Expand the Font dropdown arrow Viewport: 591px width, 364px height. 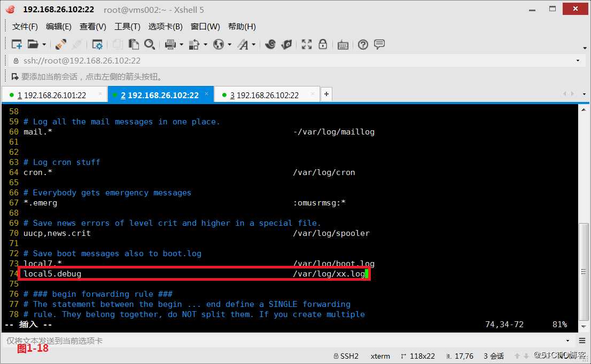(x=254, y=44)
